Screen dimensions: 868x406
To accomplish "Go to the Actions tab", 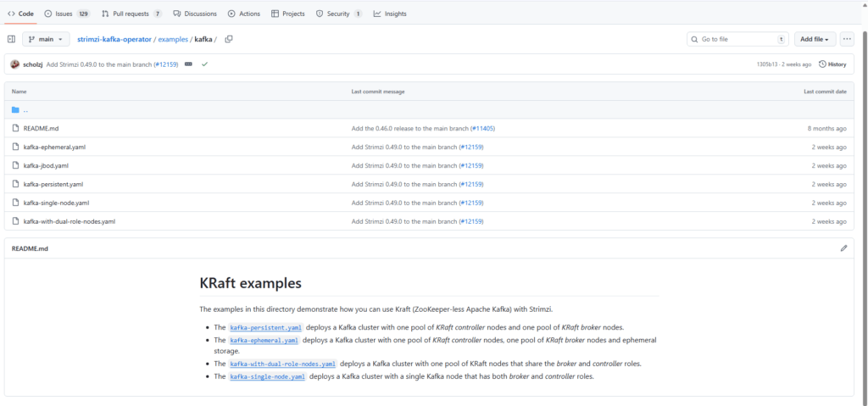I will tap(244, 14).
